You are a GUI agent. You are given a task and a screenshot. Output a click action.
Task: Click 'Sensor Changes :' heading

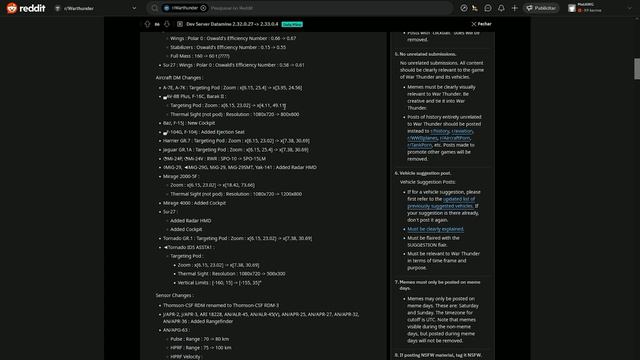[x=175, y=295]
